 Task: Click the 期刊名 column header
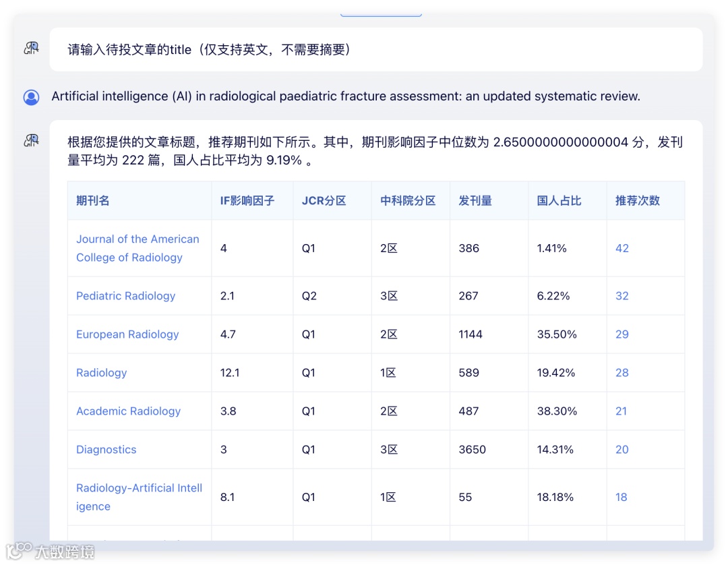[93, 200]
